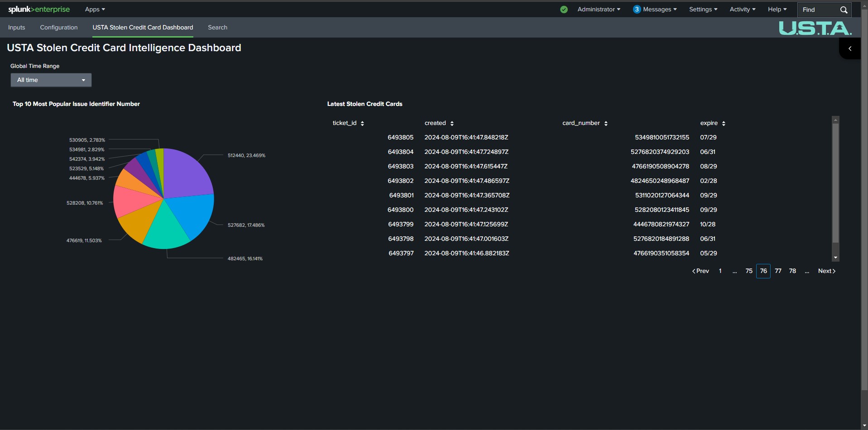Viewport: 868px width, 430px height.
Task: Click card number 5349810051732155
Action: coord(662,138)
